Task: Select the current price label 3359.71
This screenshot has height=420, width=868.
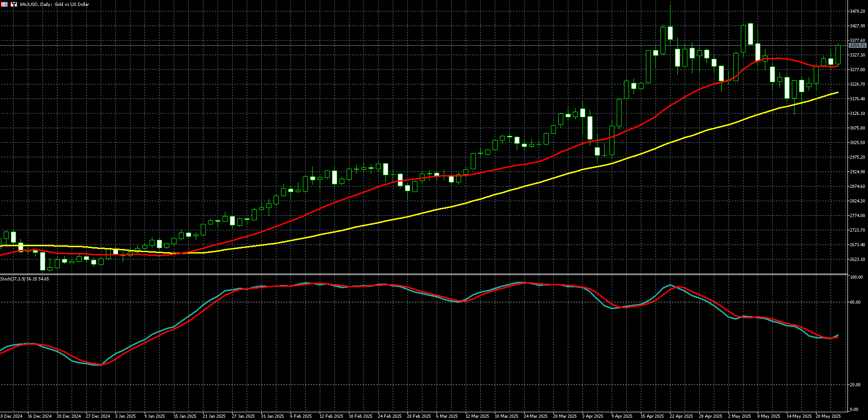Action: [858, 46]
